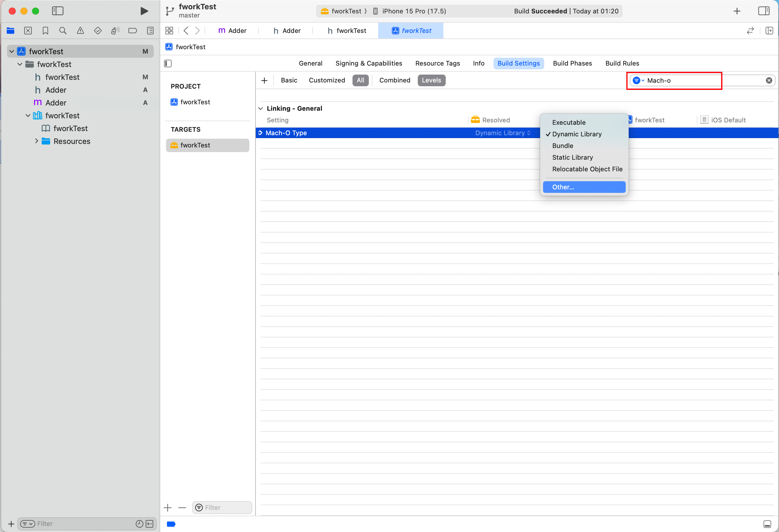This screenshot has width=779, height=532.
Task: Switch to Levels view
Action: [x=431, y=80]
